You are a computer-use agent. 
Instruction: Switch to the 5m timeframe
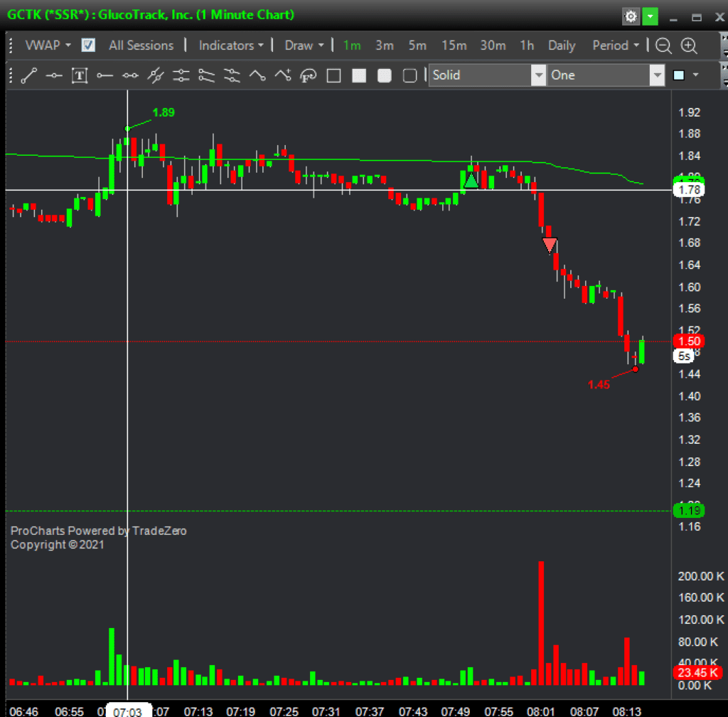[417, 46]
